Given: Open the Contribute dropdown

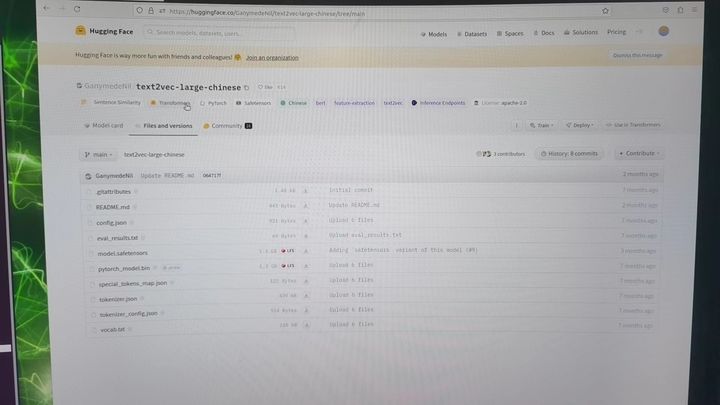Looking at the screenshot, I should click(x=639, y=153).
